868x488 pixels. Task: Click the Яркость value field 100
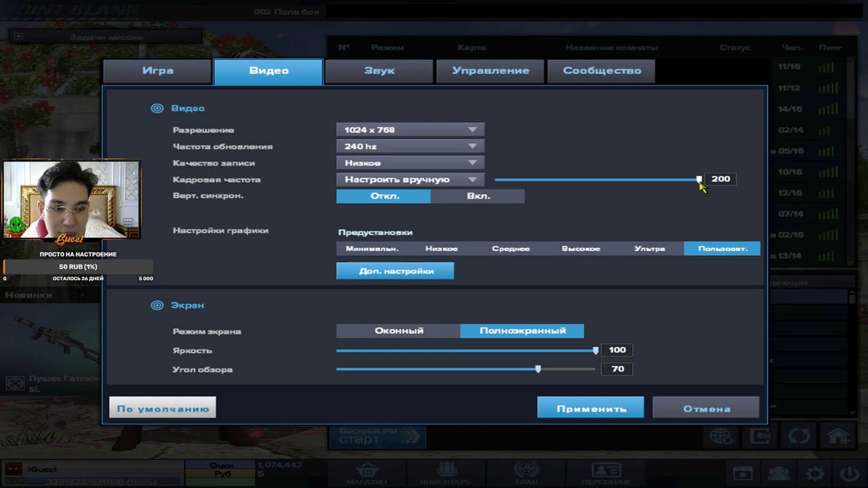point(617,350)
